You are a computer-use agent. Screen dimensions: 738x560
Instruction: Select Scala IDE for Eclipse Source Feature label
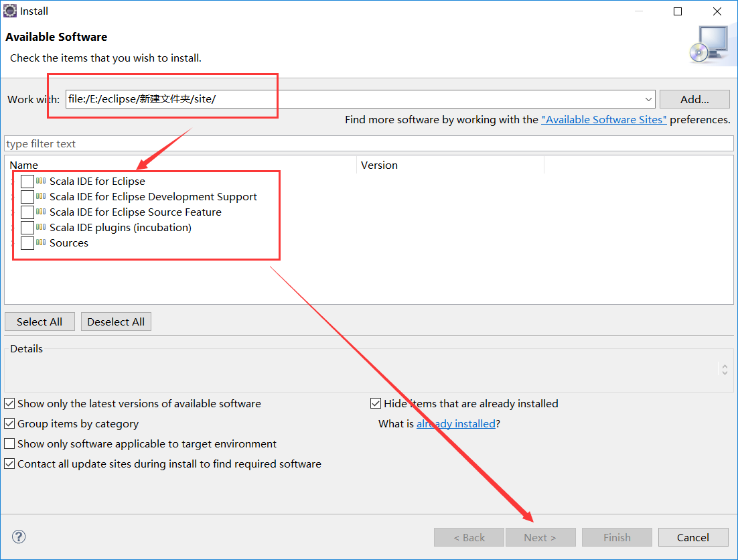[135, 212]
